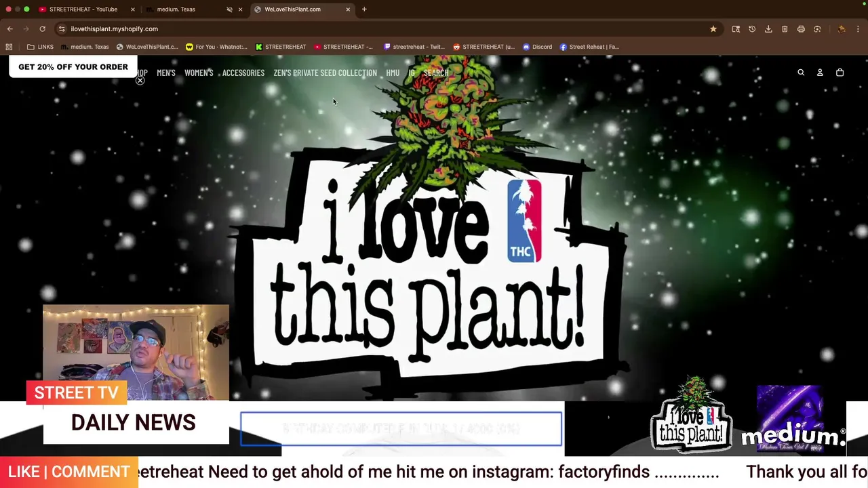Open the Kick STREETREHEAT bookmark
The height and width of the screenshot is (488, 868).
[x=281, y=47]
